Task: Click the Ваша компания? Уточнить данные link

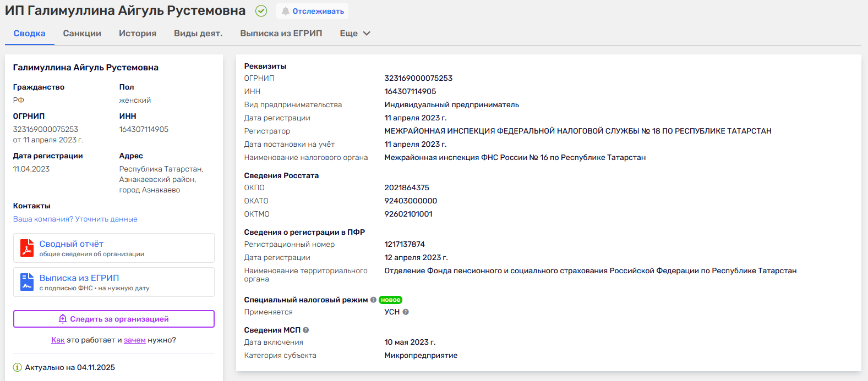Action: click(x=75, y=219)
